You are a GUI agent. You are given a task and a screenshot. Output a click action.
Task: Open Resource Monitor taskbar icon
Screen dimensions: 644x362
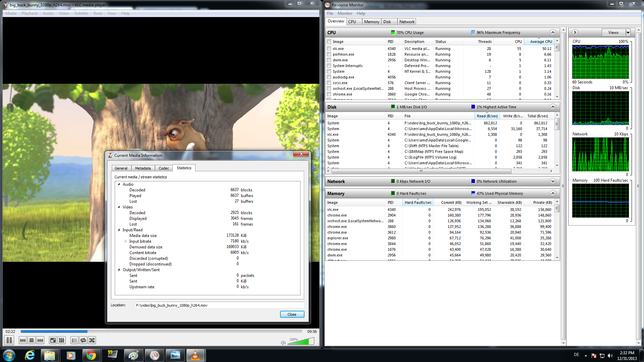coord(154,355)
